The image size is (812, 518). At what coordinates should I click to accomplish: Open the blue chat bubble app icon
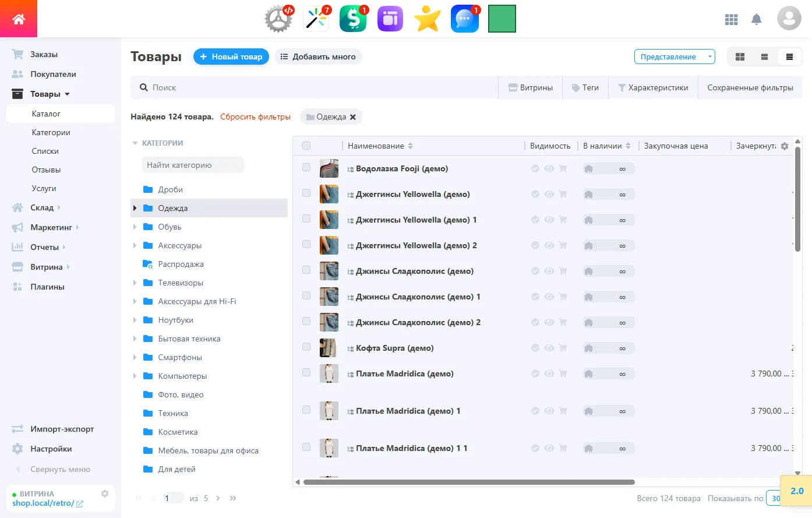464,19
